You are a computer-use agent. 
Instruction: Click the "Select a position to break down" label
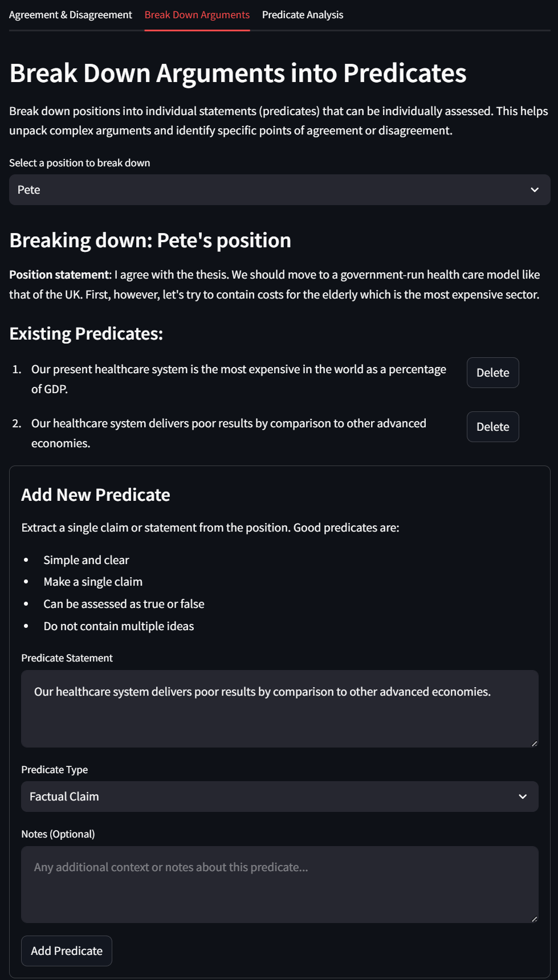[80, 163]
